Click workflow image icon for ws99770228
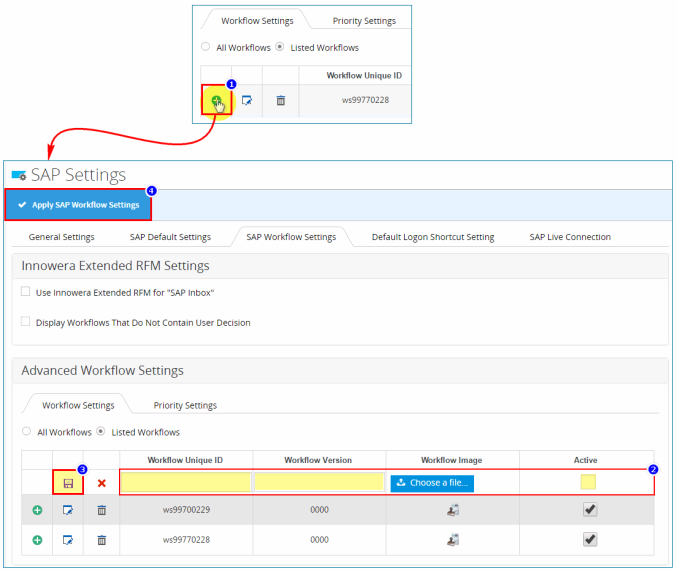 453,540
